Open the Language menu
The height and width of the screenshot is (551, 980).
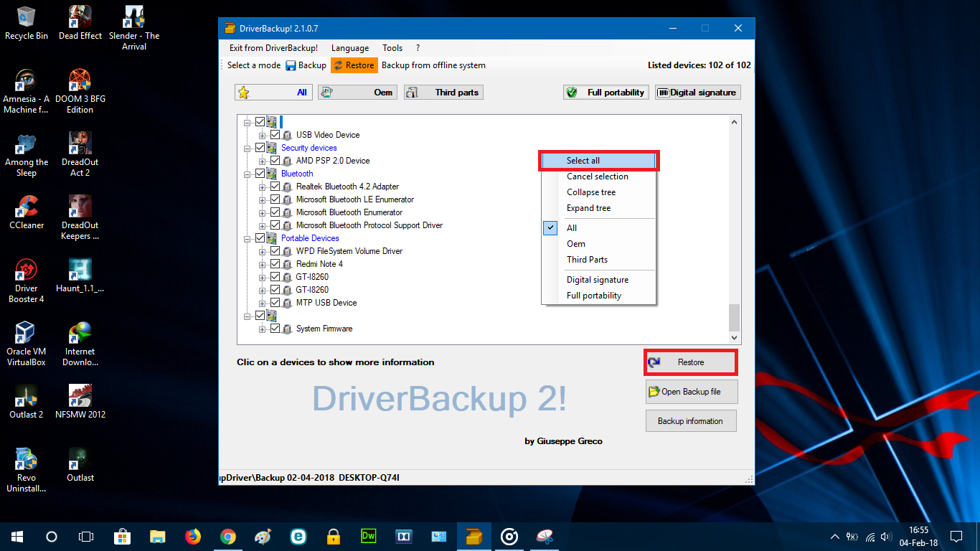tap(350, 48)
